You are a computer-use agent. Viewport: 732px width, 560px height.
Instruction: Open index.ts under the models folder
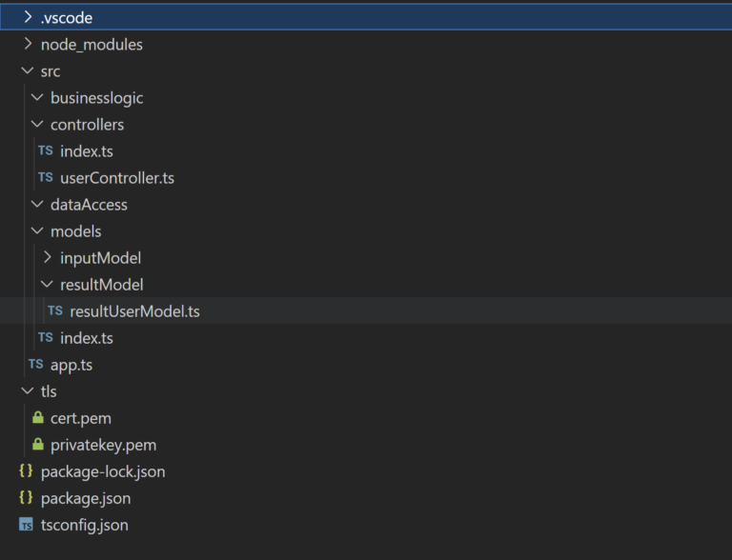[x=87, y=338]
